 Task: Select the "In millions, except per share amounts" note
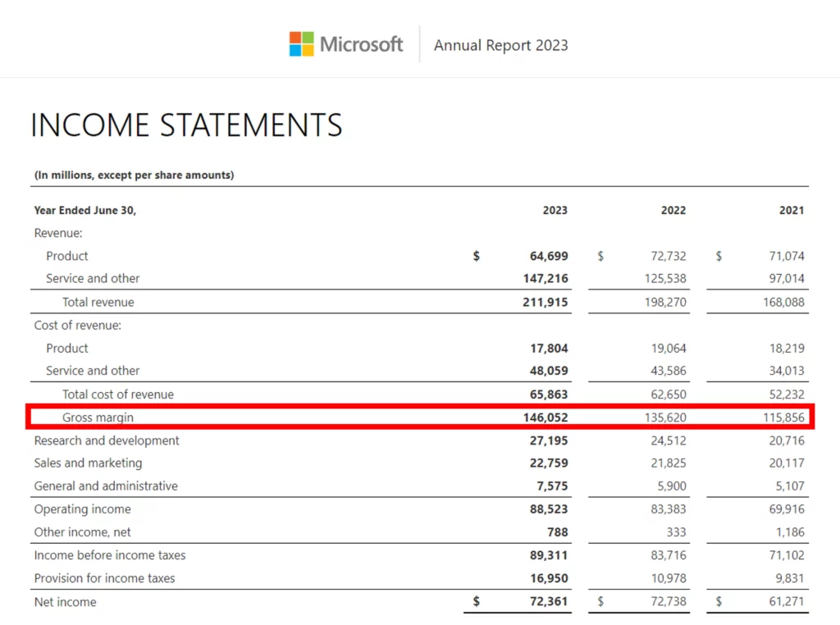[x=134, y=175]
